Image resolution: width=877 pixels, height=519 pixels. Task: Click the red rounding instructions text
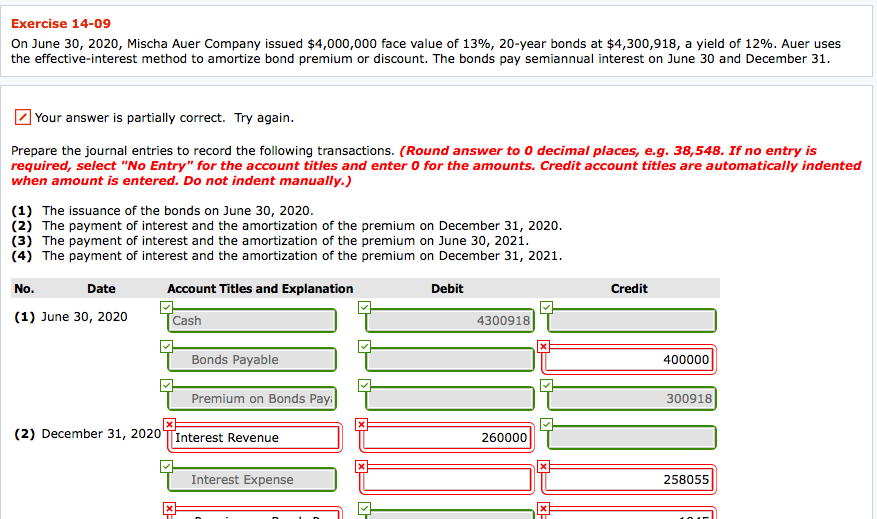(436, 166)
